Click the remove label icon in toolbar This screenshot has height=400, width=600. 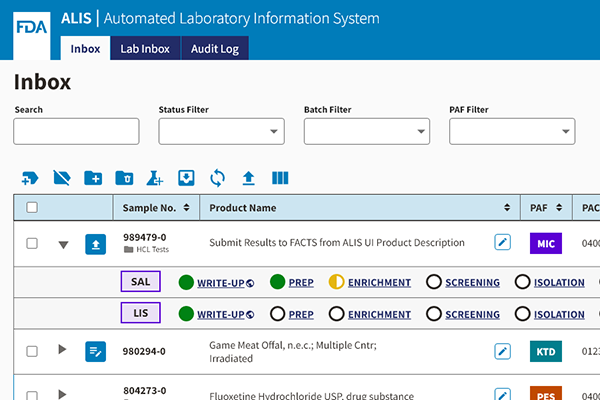pos(61,178)
